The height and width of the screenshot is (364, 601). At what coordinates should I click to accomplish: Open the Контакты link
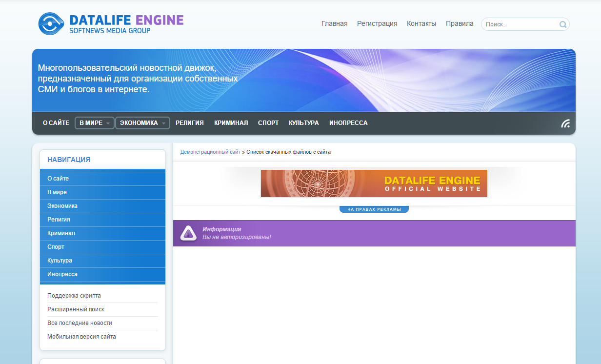coord(421,23)
